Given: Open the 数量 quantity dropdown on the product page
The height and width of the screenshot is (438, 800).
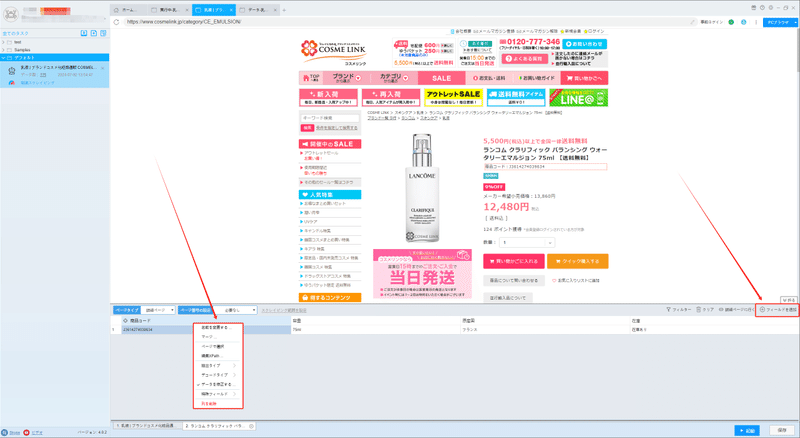Looking at the screenshot, I should (526, 242).
